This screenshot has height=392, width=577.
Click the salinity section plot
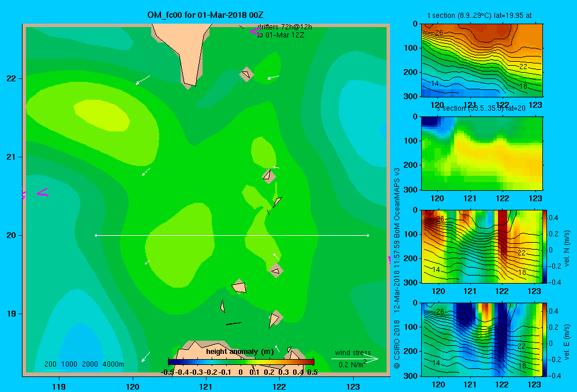click(482, 153)
